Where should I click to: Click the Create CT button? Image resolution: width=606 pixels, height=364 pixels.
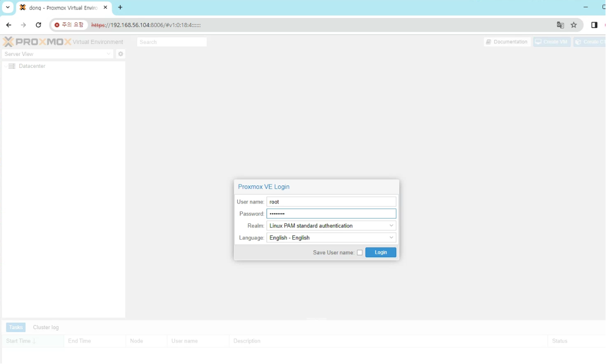[x=589, y=42]
